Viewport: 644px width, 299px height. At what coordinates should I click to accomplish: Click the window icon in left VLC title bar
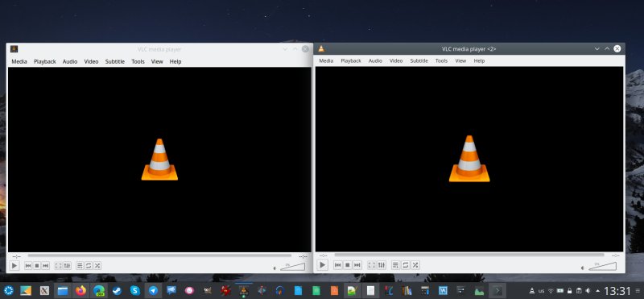pos(14,49)
